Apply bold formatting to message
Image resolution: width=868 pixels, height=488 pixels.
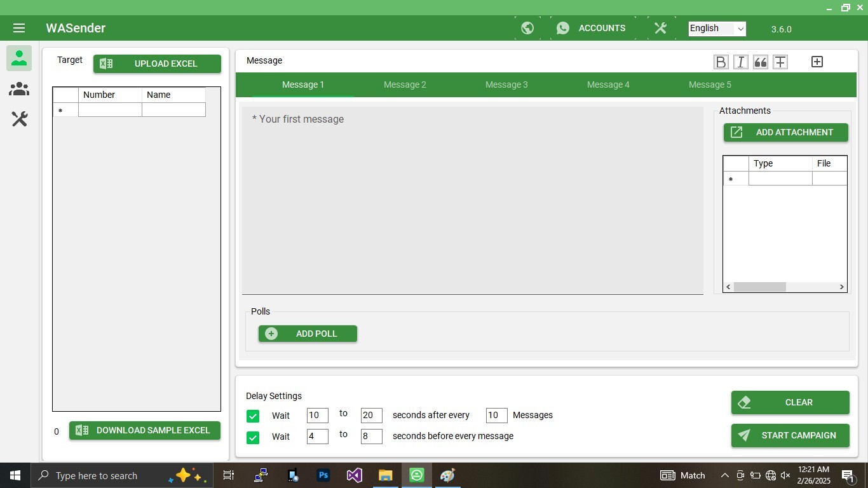pos(721,62)
